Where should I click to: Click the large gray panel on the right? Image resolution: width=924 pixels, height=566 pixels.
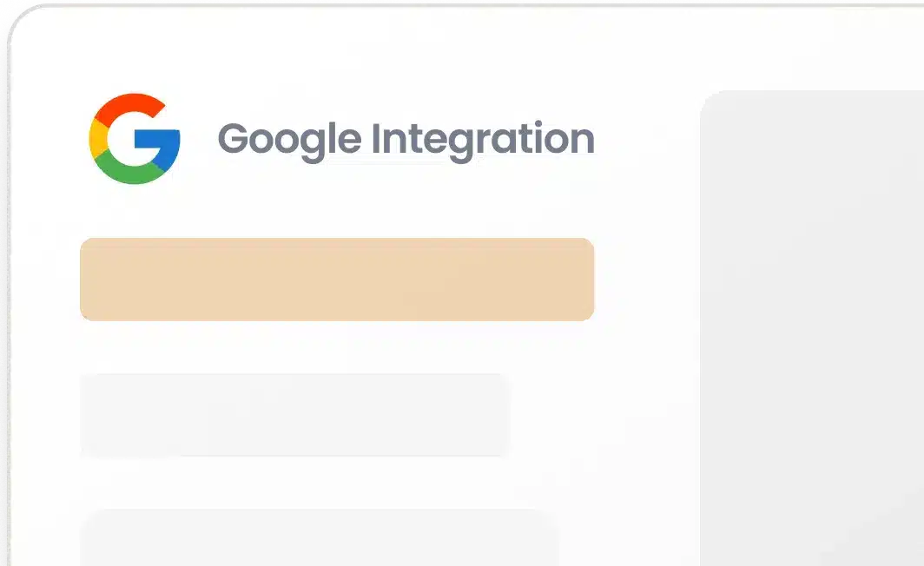click(812, 328)
